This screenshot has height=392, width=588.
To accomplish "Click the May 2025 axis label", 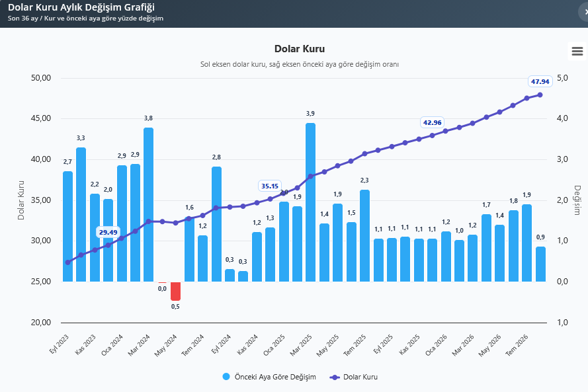I will coord(327,345).
